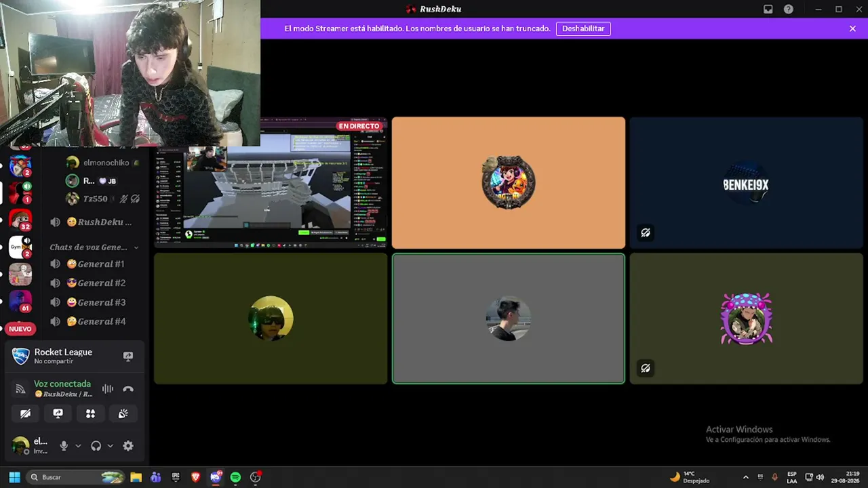Open Epic Games Launcher from taskbar

pos(176,477)
